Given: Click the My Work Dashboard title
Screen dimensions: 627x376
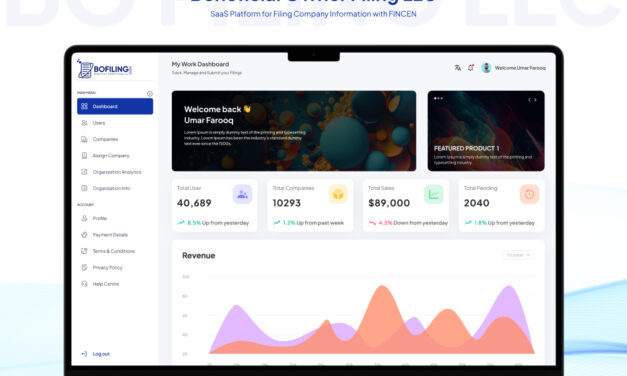Looking at the screenshot, I should coord(200,64).
